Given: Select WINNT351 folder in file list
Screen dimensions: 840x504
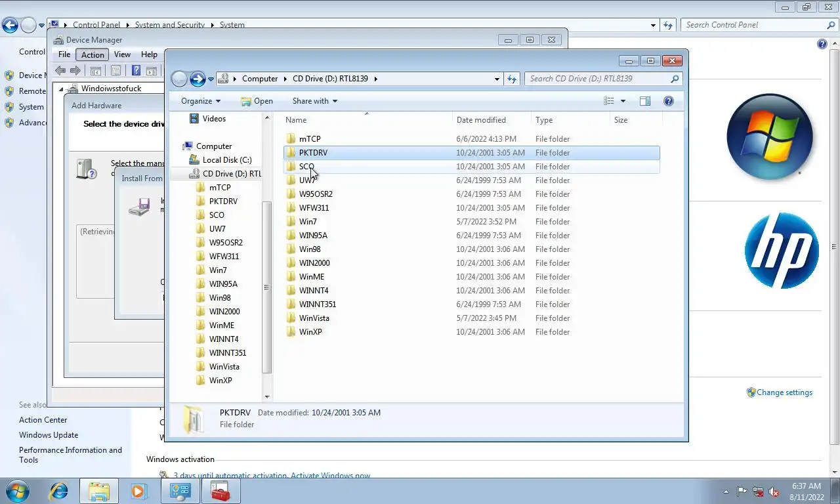Looking at the screenshot, I should (471, 304).
